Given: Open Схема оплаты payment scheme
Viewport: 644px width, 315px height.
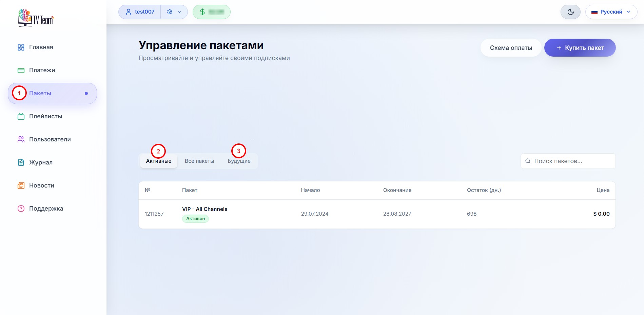Looking at the screenshot, I should click(511, 48).
